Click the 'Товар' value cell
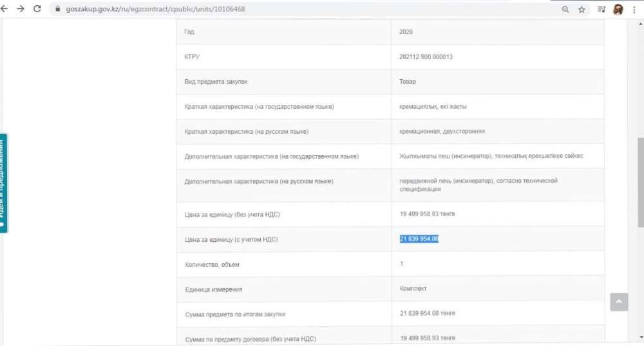The height and width of the screenshot is (346, 644). (408, 82)
